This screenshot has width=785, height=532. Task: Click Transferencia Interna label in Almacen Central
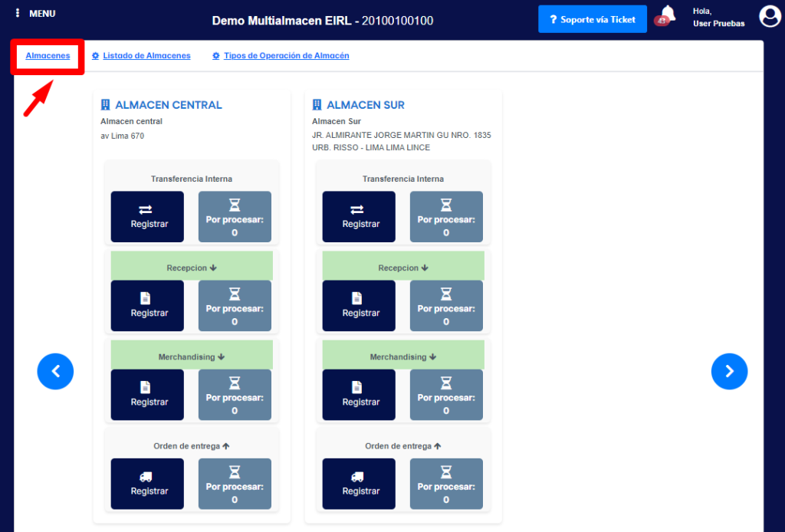[192, 179]
